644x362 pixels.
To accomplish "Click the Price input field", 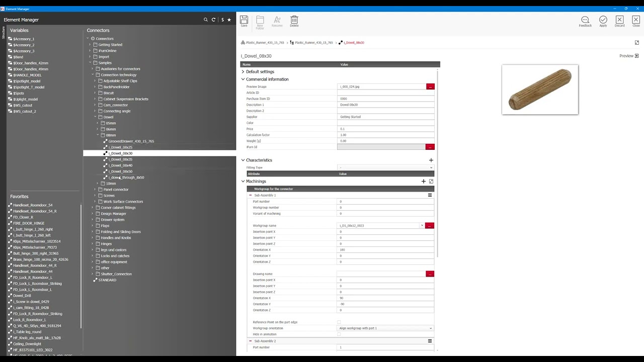I will [x=385, y=129].
